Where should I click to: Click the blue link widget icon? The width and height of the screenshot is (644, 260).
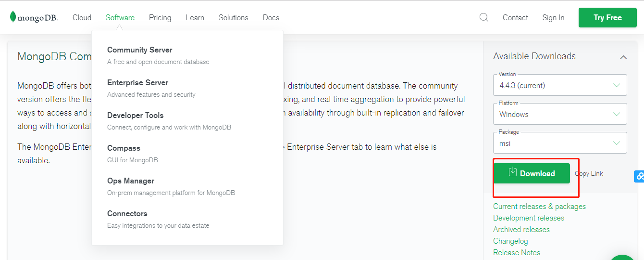(x=639, y=177)
